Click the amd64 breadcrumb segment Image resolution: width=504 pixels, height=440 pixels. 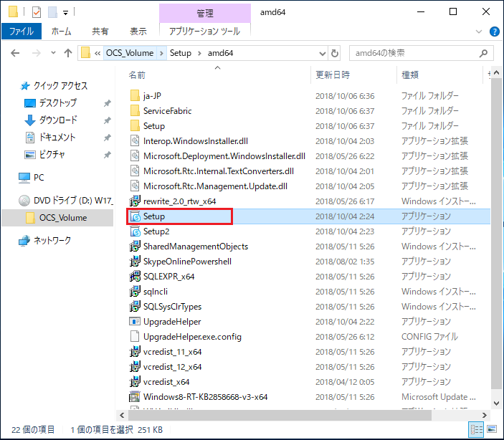[221, 53]
